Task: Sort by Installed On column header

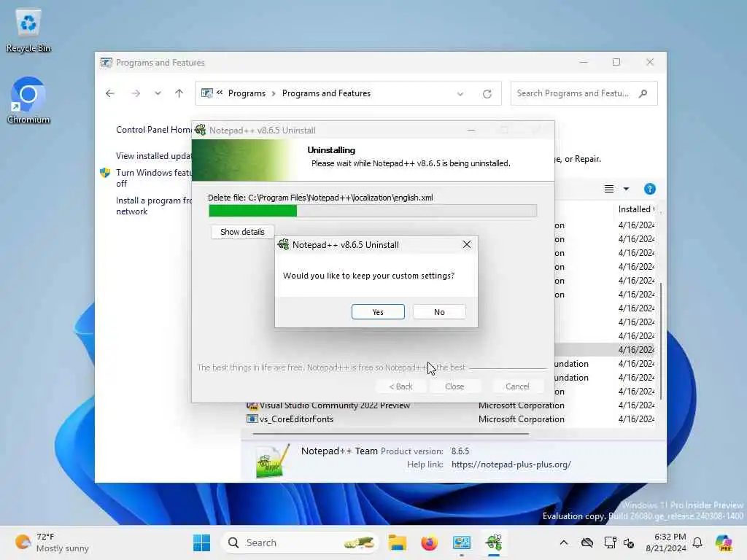Action: click(635, 209)
